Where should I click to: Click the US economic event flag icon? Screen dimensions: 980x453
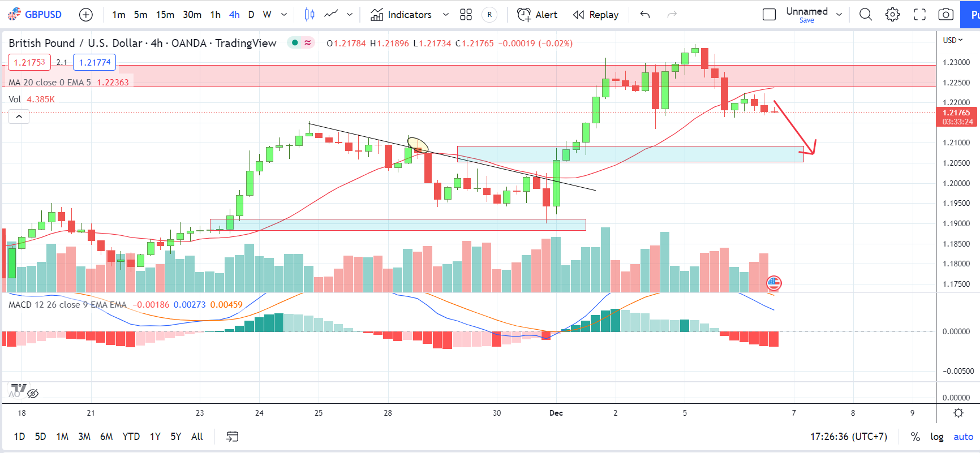tap(774, 283)
